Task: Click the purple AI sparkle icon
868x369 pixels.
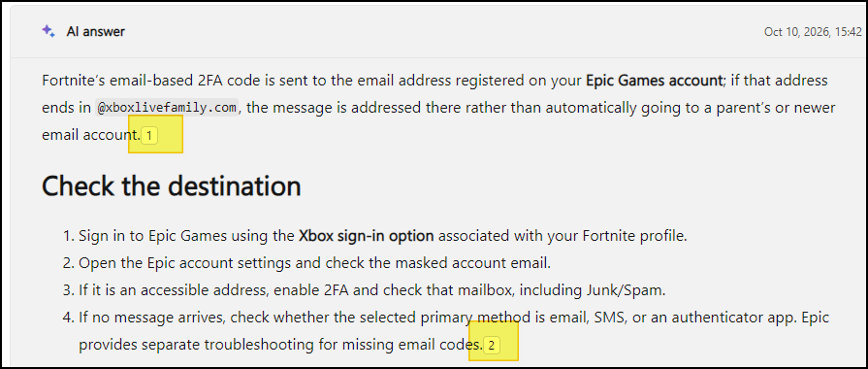Action: [48, 31]
